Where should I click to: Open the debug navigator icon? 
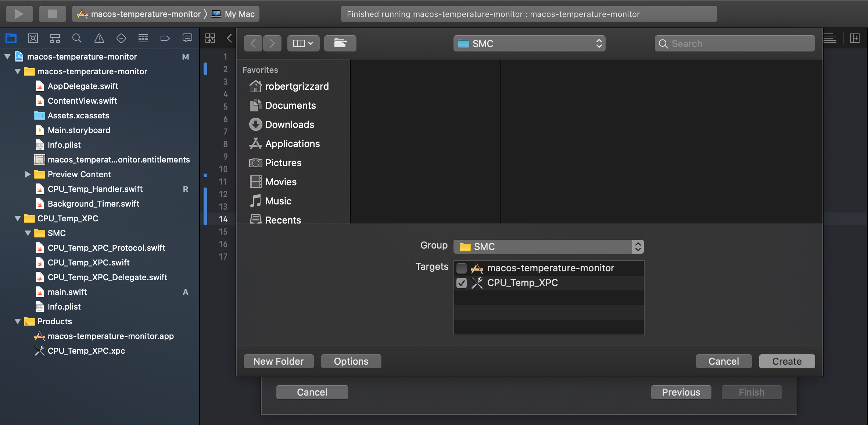143,38
